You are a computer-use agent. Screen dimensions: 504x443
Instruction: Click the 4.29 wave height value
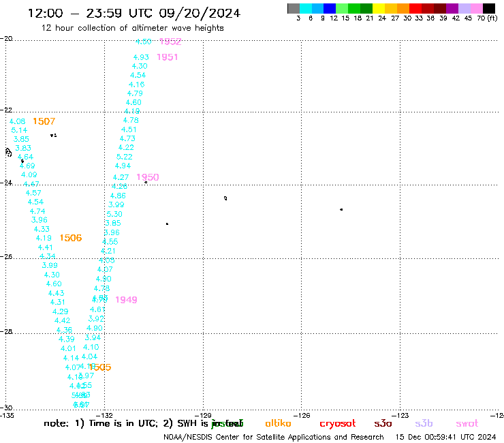(x=61, y=311)
